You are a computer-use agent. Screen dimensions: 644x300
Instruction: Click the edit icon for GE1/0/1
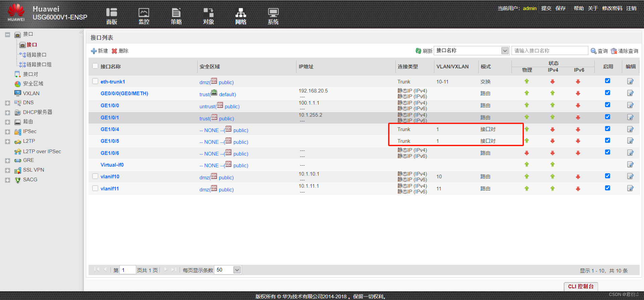(630, 117)
